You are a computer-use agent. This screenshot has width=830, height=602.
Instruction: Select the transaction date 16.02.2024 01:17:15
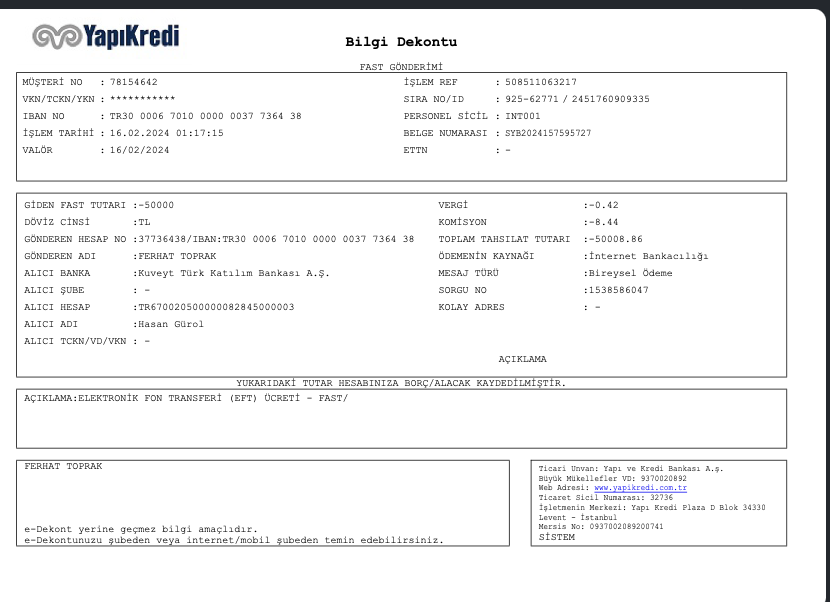point(166,133)
